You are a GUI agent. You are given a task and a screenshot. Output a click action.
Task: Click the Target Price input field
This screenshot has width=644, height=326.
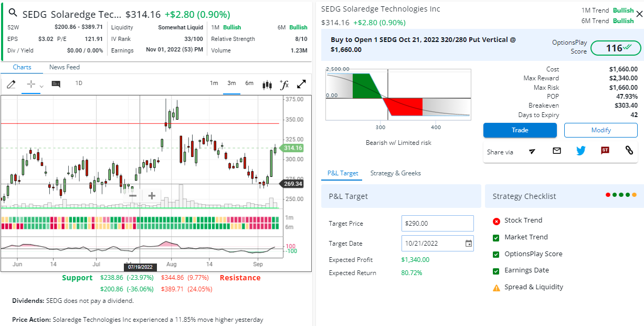pos(438,224)
